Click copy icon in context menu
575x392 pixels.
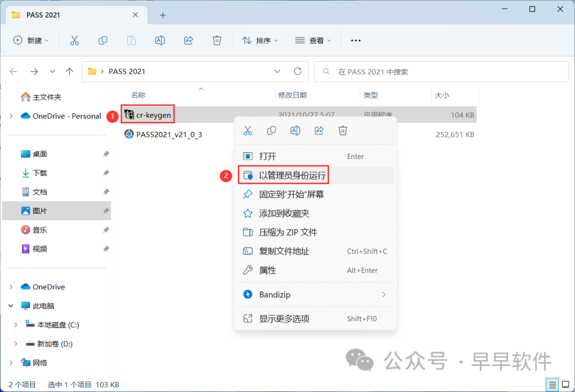tap(272, 130)
